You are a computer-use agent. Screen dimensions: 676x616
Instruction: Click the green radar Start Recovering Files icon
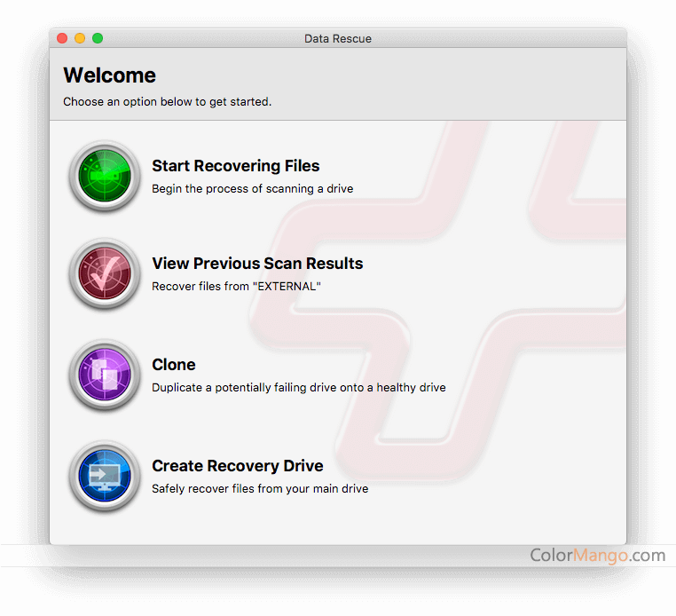tap(105, 176)
